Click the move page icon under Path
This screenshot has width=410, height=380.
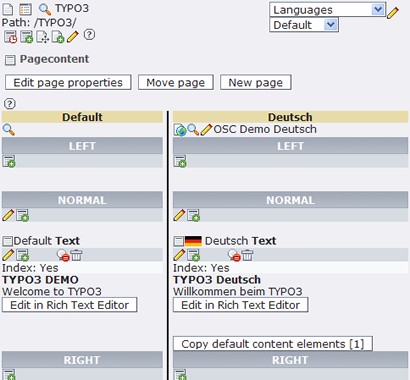43,37
